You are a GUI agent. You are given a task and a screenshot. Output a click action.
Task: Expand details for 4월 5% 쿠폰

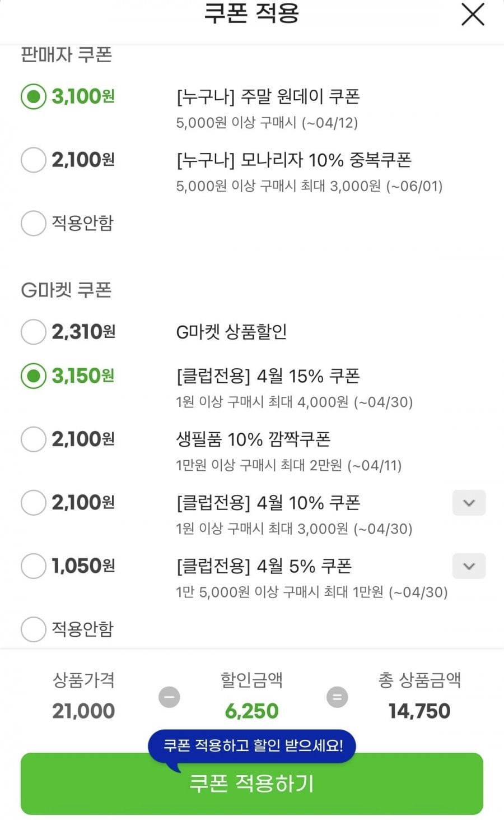coord(469,566)
